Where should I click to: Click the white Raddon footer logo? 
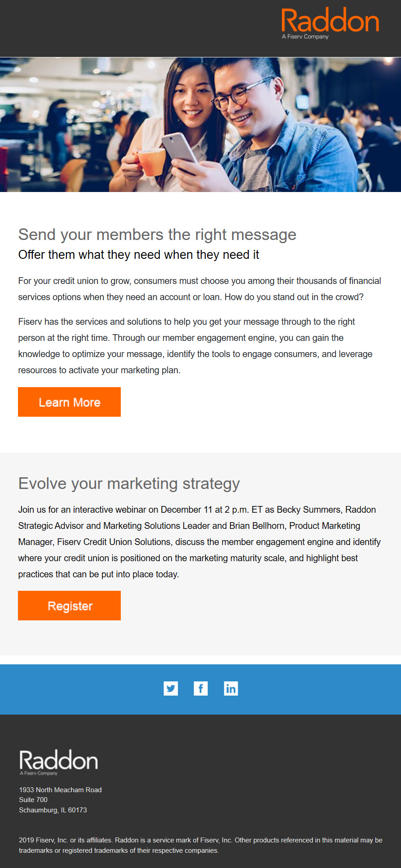[x=58, y=762]
